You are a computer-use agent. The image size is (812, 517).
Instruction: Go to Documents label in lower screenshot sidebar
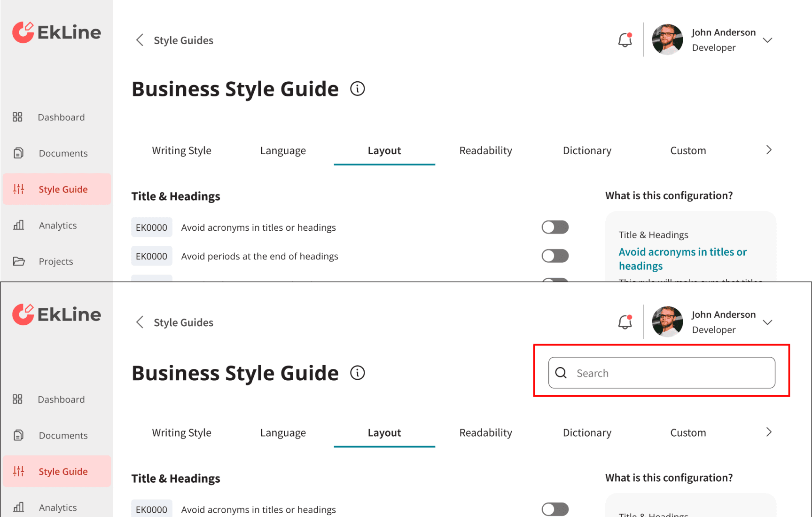pyautogui.click(x=63, y=435)
